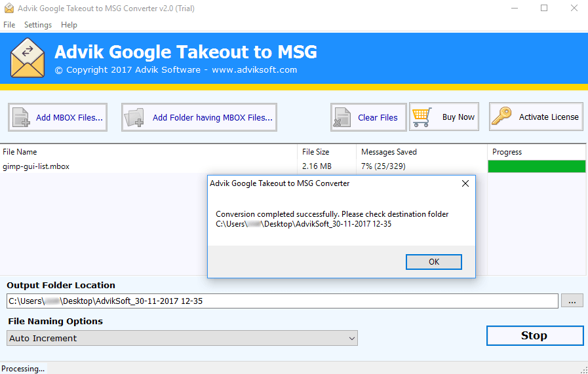
Task: Click the File Size column header
Action: [x=326, y=152]
